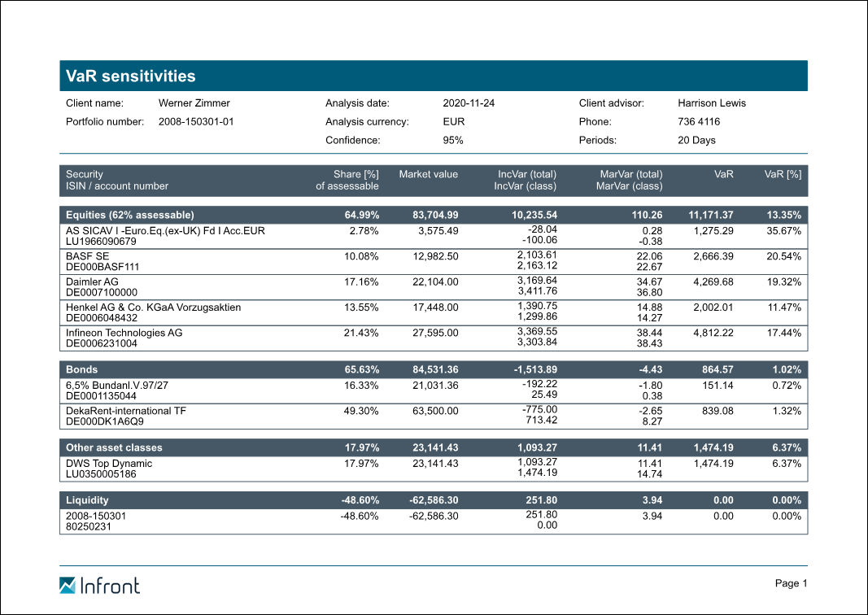Select the VaR [%] column header
This screenshot has height=615, width=868.
click(783, 174)
